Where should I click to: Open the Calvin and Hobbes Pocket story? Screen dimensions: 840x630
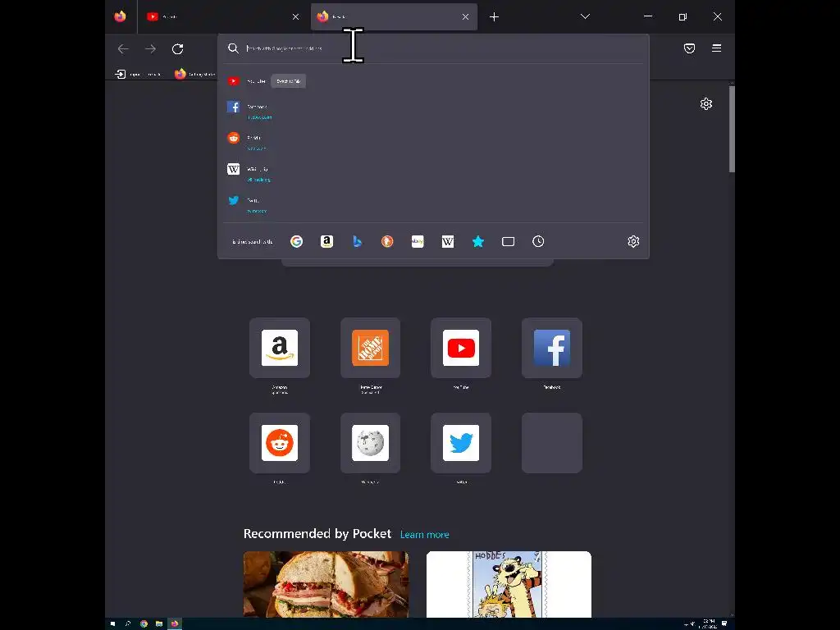(509, 584)
